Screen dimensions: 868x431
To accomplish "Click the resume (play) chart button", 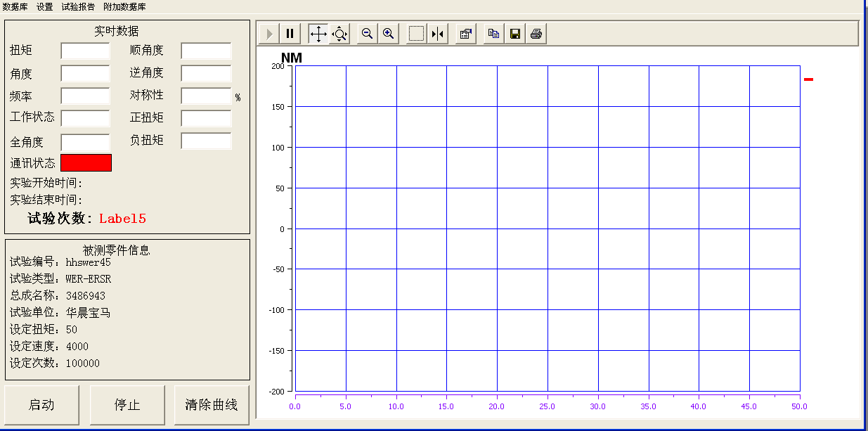I will click(x=269, y=34).
